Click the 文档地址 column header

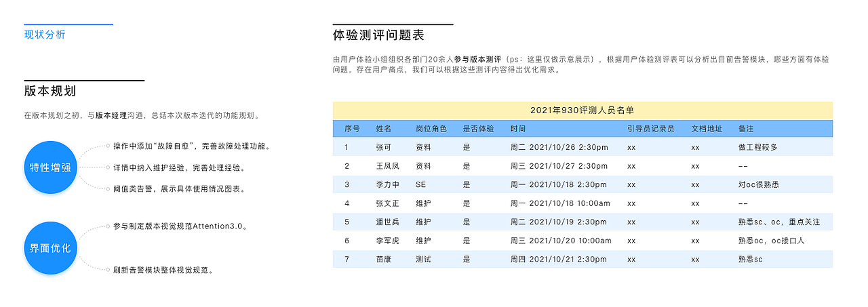[x=707, y=128]
